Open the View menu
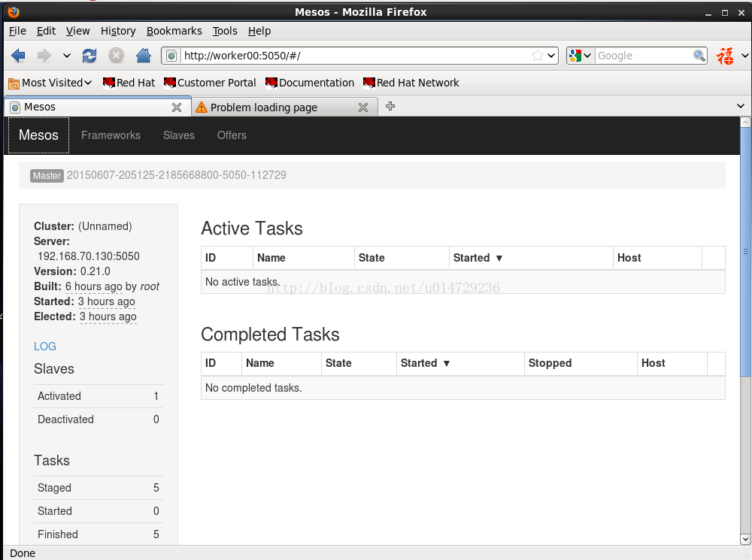752x560 pixels. pos(77,31)
